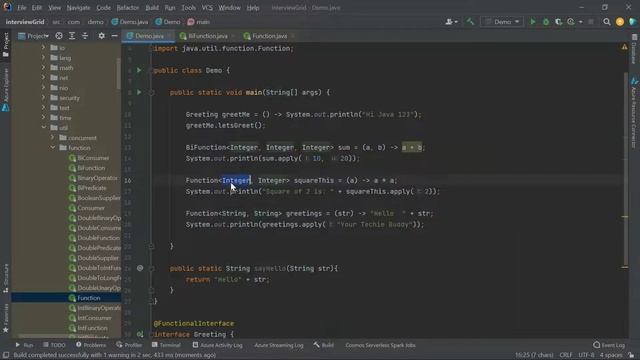The height and width of the screenshot is (360, 640).
Task: Click the editor vertical scrollbar
Action: (x=625, y=169)
